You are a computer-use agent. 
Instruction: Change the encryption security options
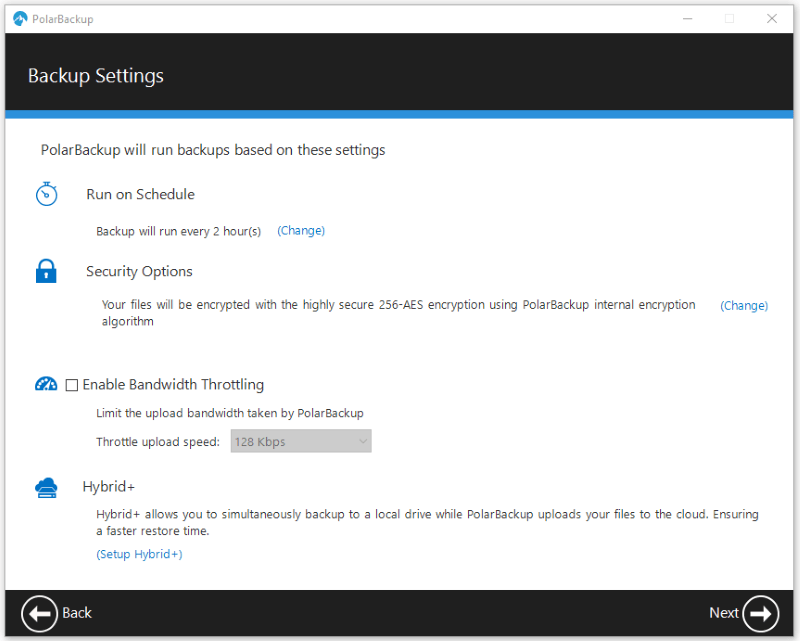point(744,305)
